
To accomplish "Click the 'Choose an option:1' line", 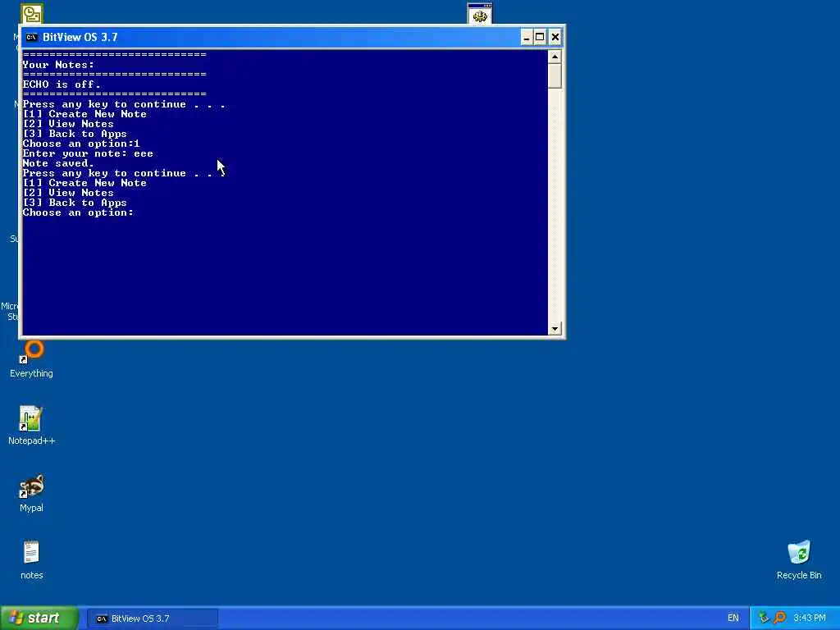I will tap(81, 144).
